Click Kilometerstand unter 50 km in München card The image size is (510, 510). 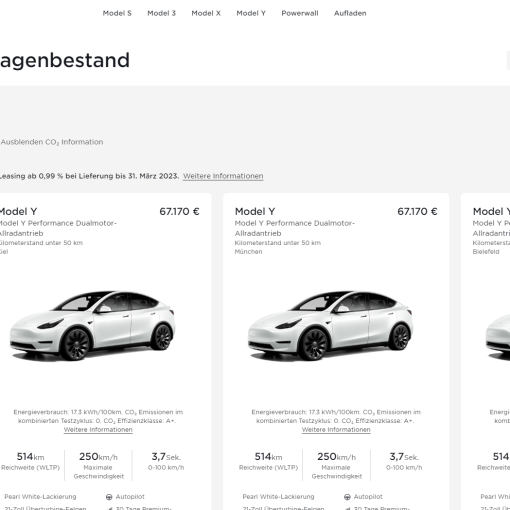pos(278,243)
